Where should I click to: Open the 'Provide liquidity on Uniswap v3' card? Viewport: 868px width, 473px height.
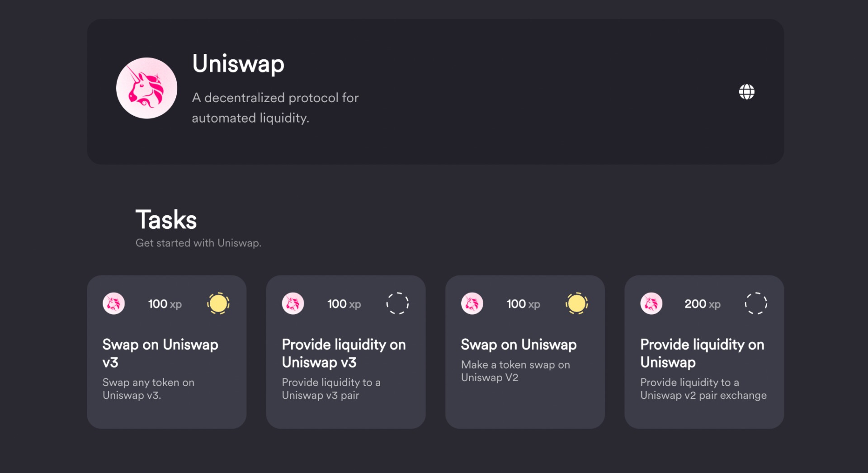coord(346,352)
